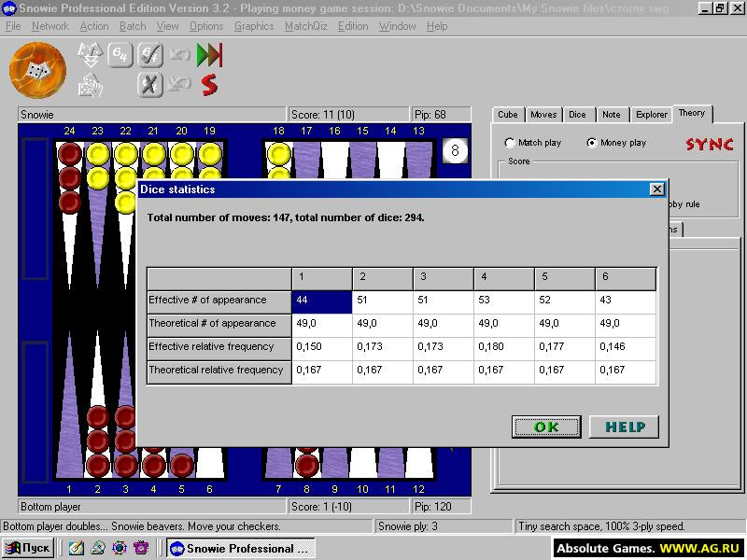Open the Пуск start menu button
This screenshot has height=560, width=747.
29,548
